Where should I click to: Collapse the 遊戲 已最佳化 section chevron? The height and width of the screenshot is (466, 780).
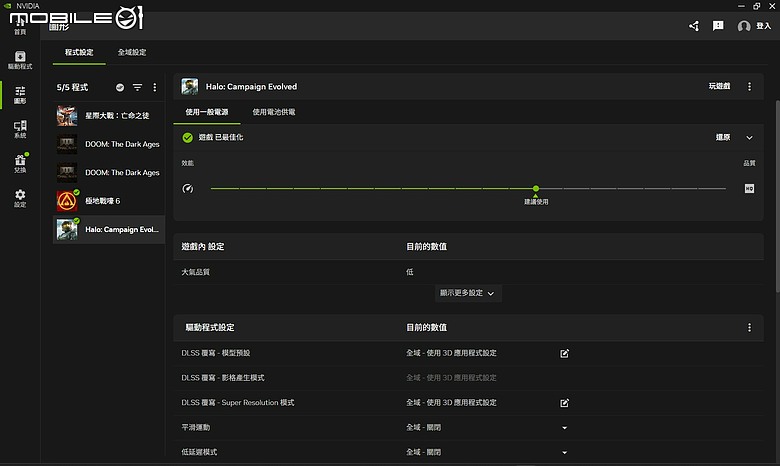tap(749, 138)
